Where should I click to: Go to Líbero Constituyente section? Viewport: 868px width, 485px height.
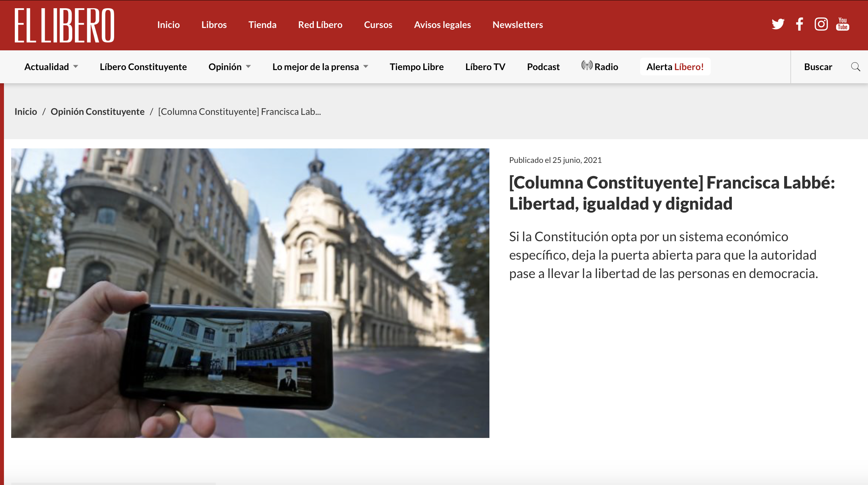pos(143,67)
